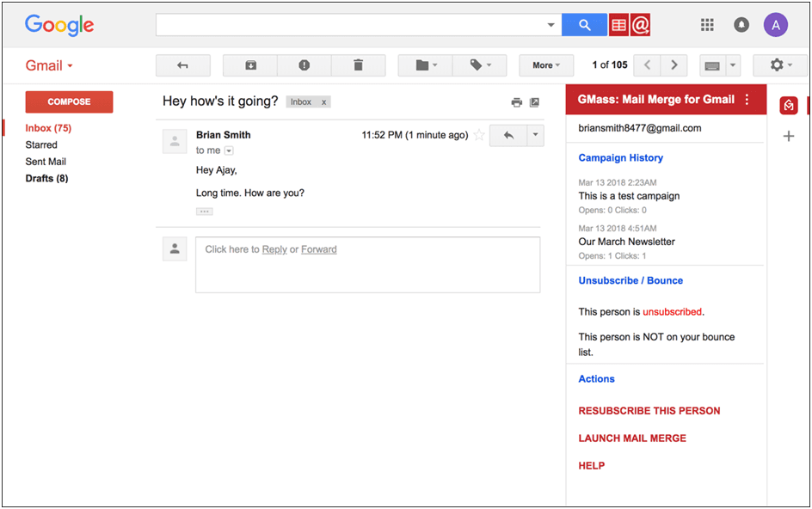Click the blue search button

click(x=584, y=25)
